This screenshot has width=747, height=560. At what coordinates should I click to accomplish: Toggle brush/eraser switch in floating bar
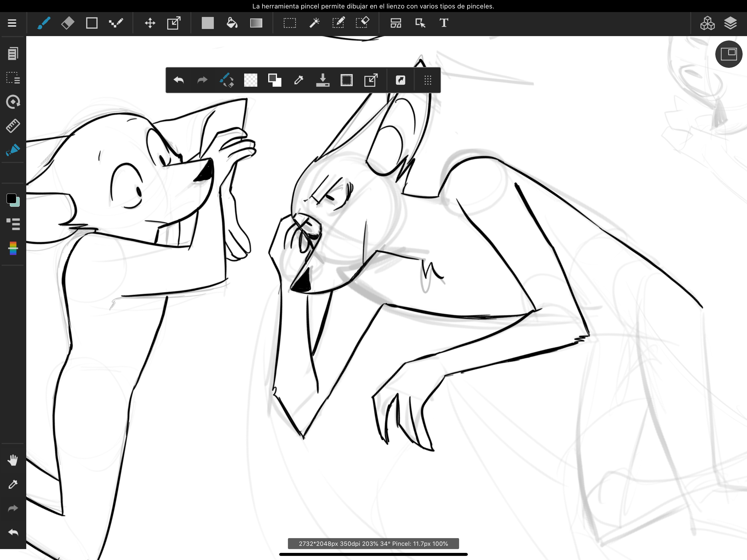[227, 80]
